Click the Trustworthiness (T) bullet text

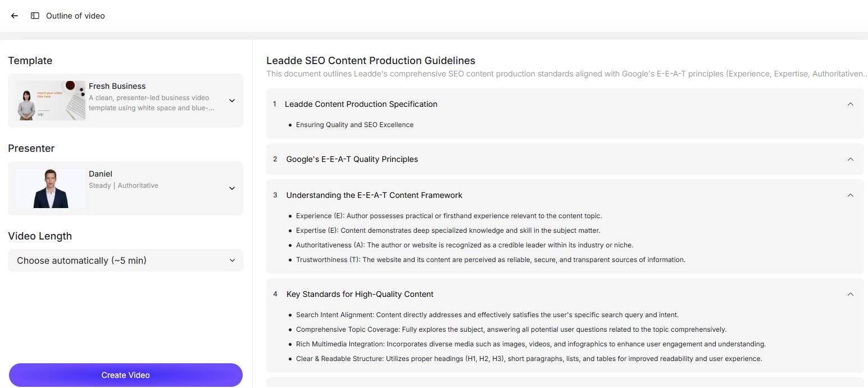point(490,260)
